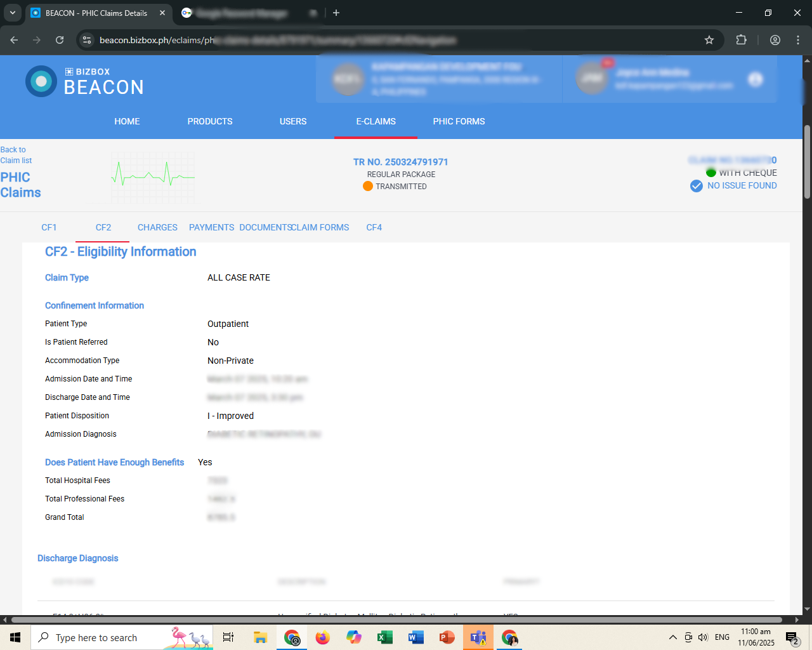Open the Chrome three-dot menu
This screenshot has height=650, width=812.
[x=798, y=40]
